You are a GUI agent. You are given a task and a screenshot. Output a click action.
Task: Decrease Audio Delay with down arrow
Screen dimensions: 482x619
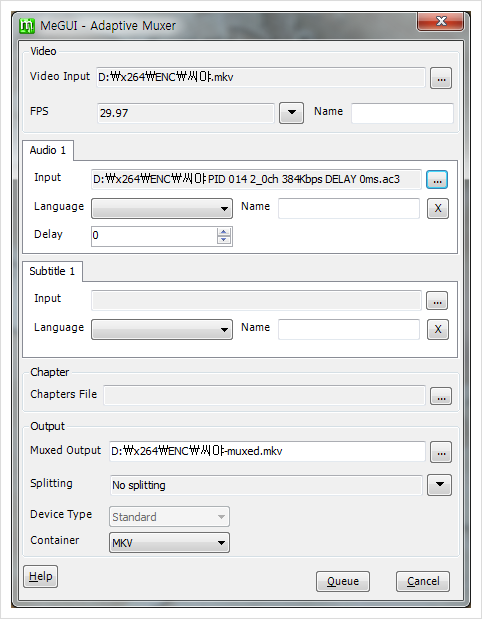point(224,240)
